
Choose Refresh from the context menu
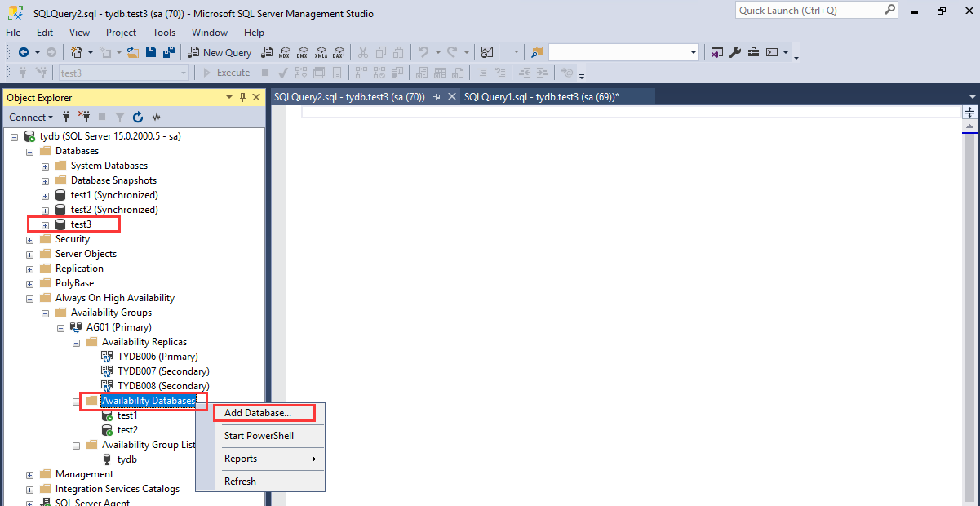(x=260, y=482)
